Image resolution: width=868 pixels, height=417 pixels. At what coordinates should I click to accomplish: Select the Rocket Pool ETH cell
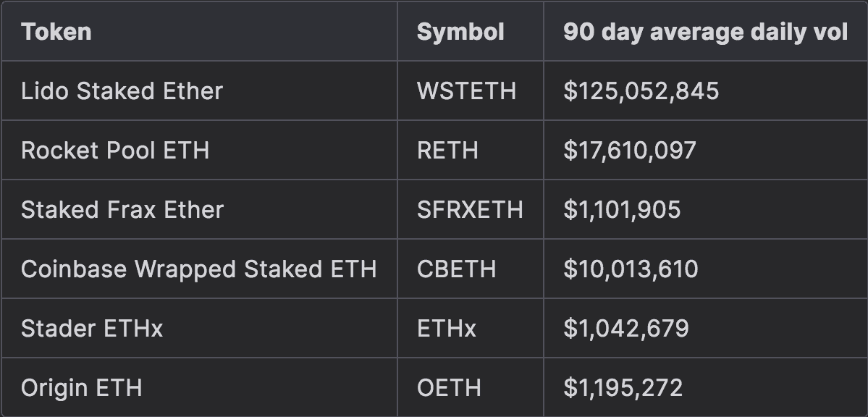pos(115,151)
